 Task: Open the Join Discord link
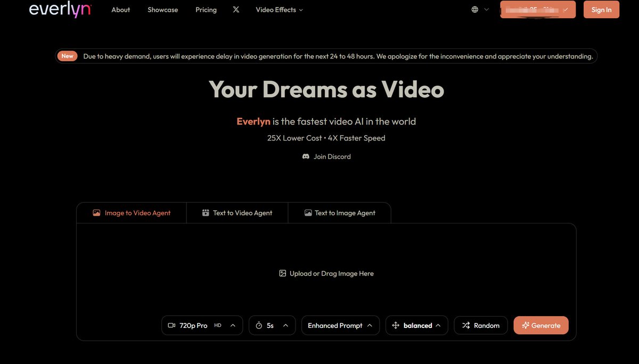tap(326, 156)
